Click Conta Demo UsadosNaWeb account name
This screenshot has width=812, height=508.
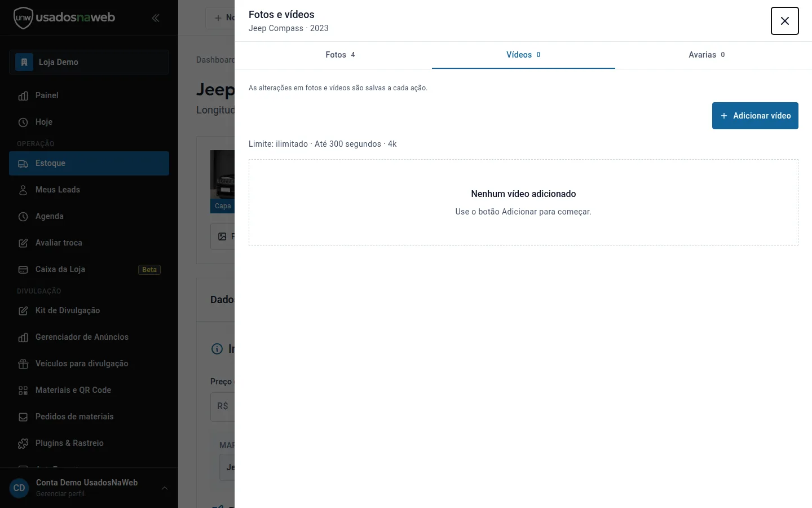[x=87, y=483]
